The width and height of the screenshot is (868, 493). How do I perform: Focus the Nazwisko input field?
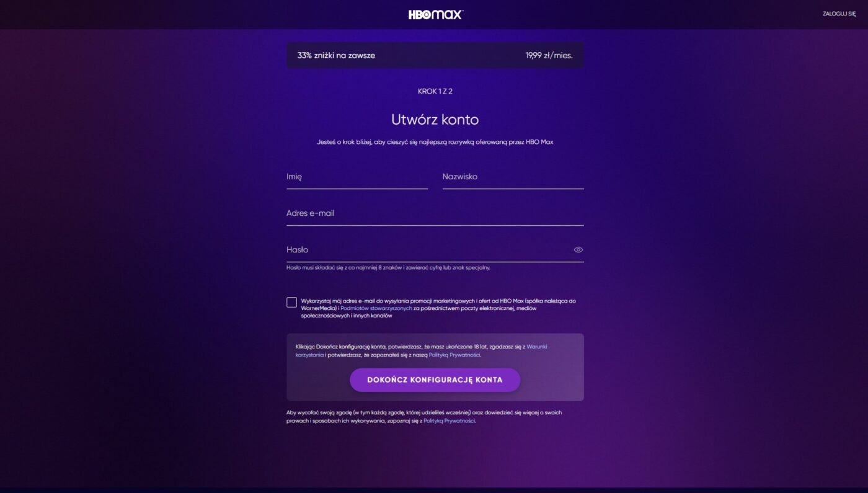(x=513, y=177)
